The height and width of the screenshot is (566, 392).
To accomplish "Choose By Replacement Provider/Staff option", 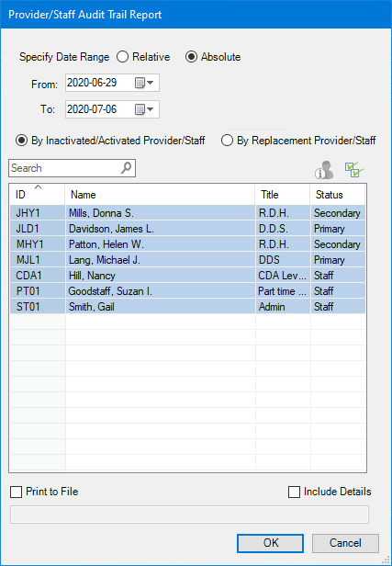I will 298,141.
